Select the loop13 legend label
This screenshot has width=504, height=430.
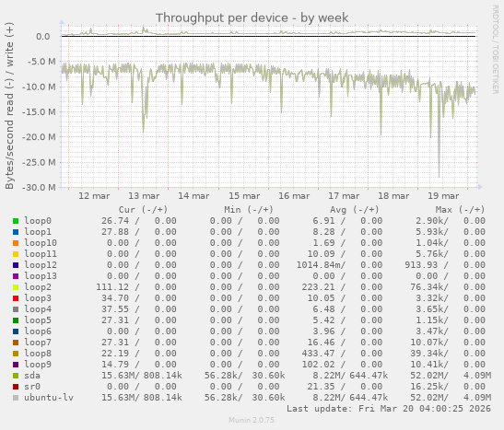pyautogui.click(x=41, y=276)
